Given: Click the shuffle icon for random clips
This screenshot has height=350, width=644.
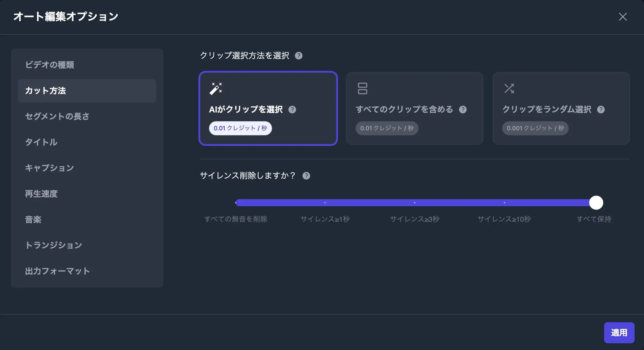Looking at the screenshot, I should click(x=509, y=88).
